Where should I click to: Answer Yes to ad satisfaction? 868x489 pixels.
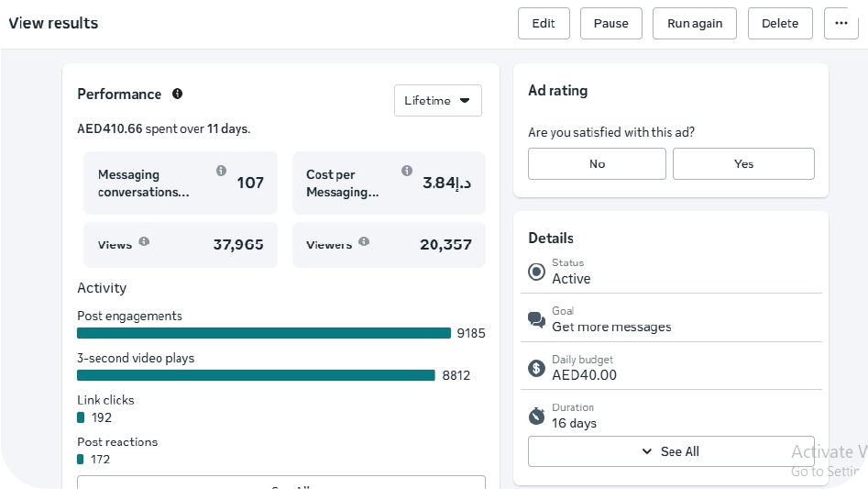tap(743, 164)
